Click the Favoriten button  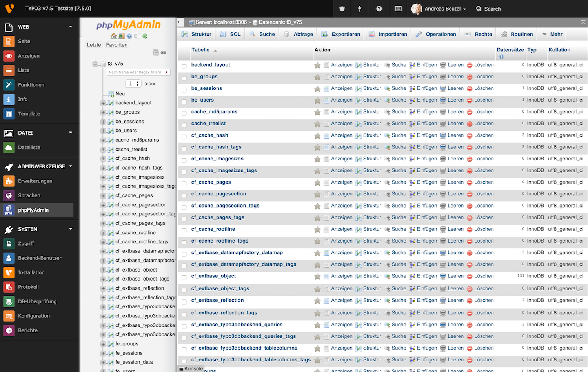click(x=117, y=45)
